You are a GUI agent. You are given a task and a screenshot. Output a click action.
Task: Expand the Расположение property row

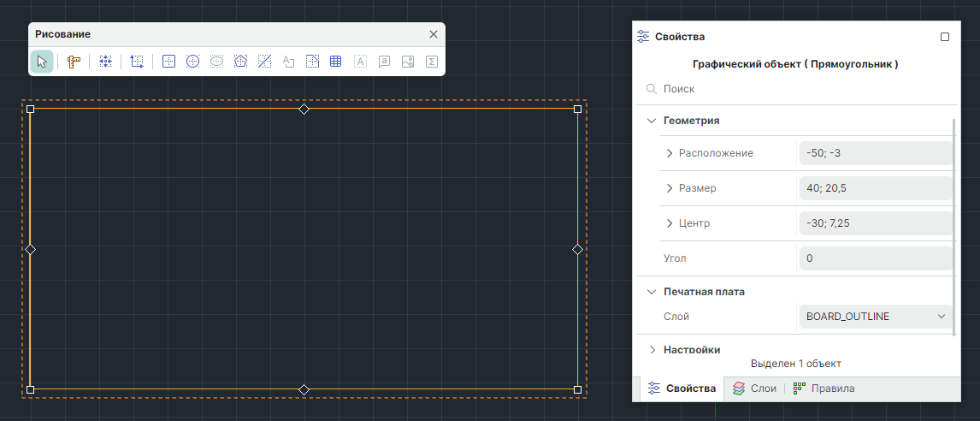670,153
